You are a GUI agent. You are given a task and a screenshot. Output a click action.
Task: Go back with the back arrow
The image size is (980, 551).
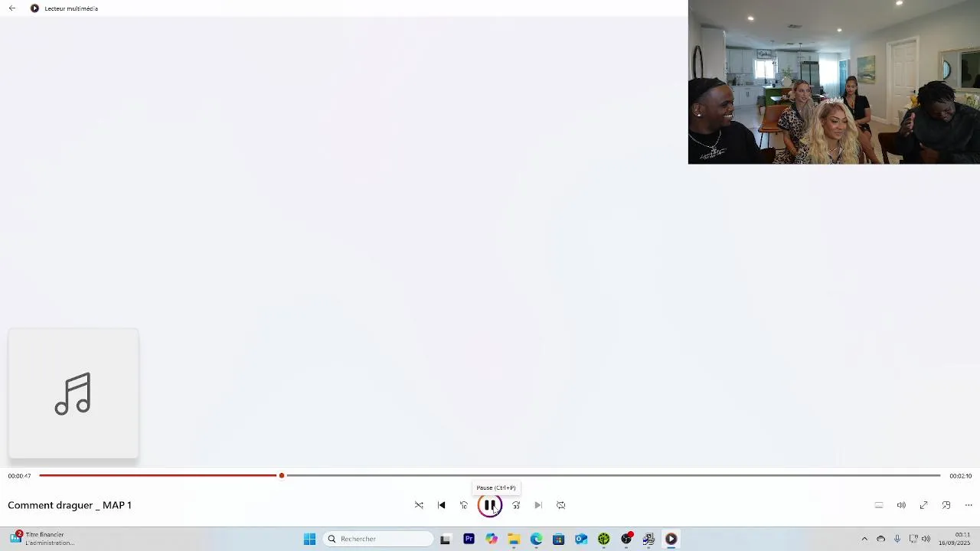coord(12,8)
